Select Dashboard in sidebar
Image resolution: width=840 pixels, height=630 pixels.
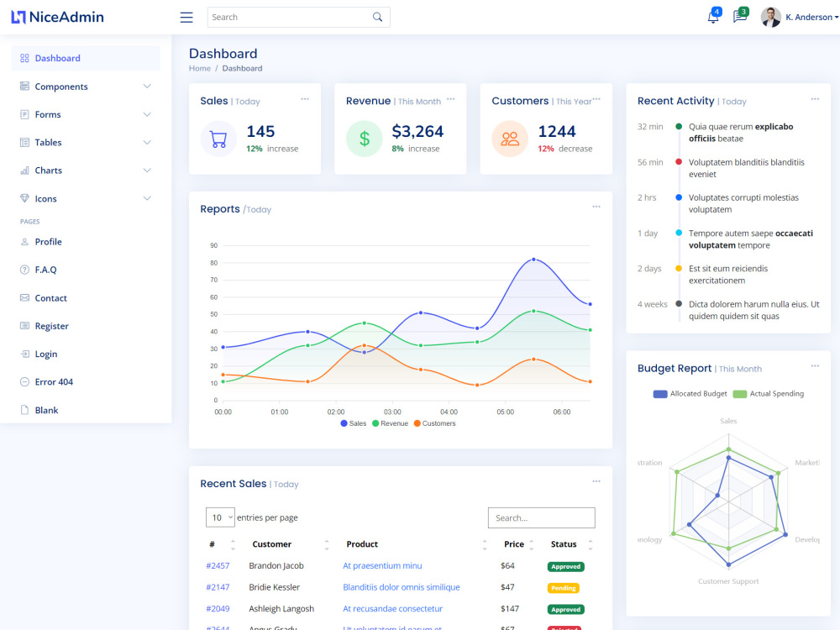[x=86, y=58]
